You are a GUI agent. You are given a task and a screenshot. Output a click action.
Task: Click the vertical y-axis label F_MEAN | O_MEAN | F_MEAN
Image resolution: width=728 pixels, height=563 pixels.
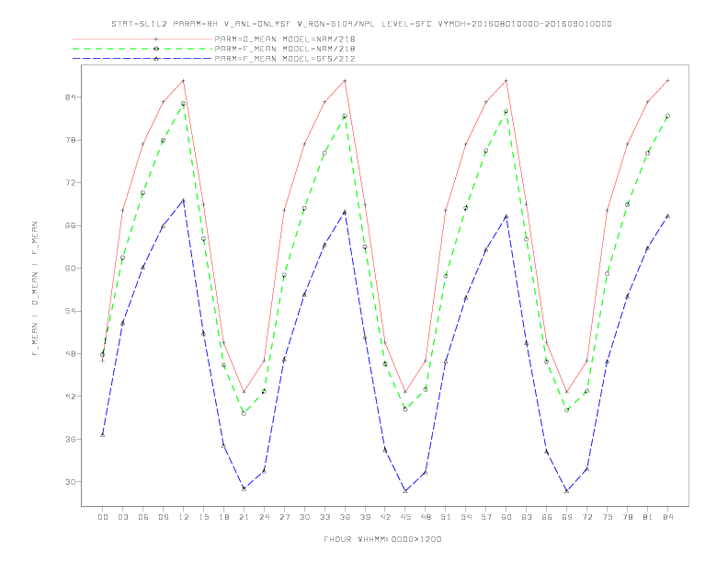(x=35, y=289)
